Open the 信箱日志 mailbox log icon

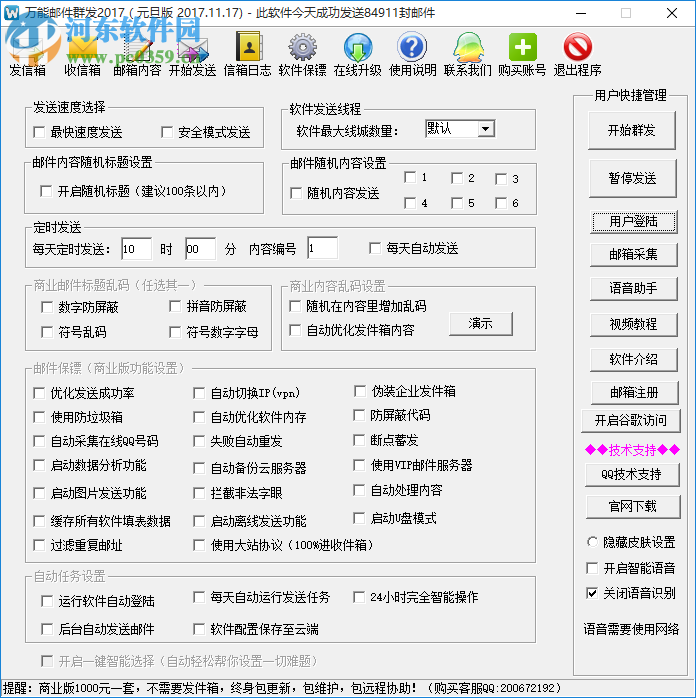(247, 54)
